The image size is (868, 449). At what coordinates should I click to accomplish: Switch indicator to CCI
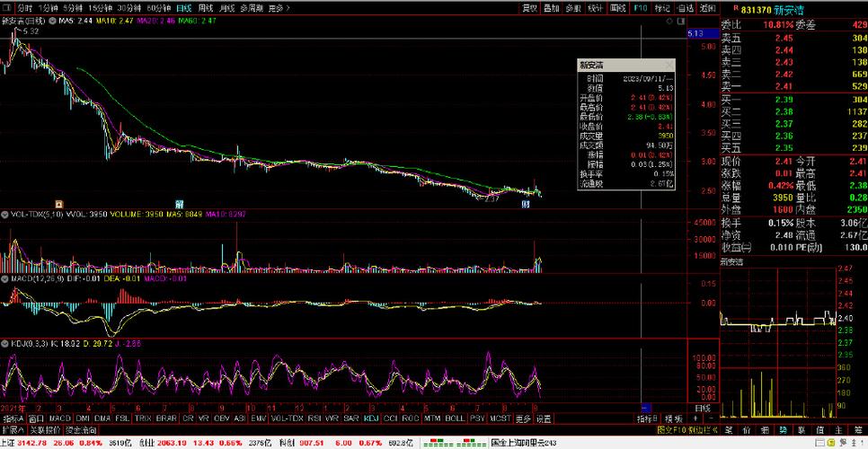390,418
